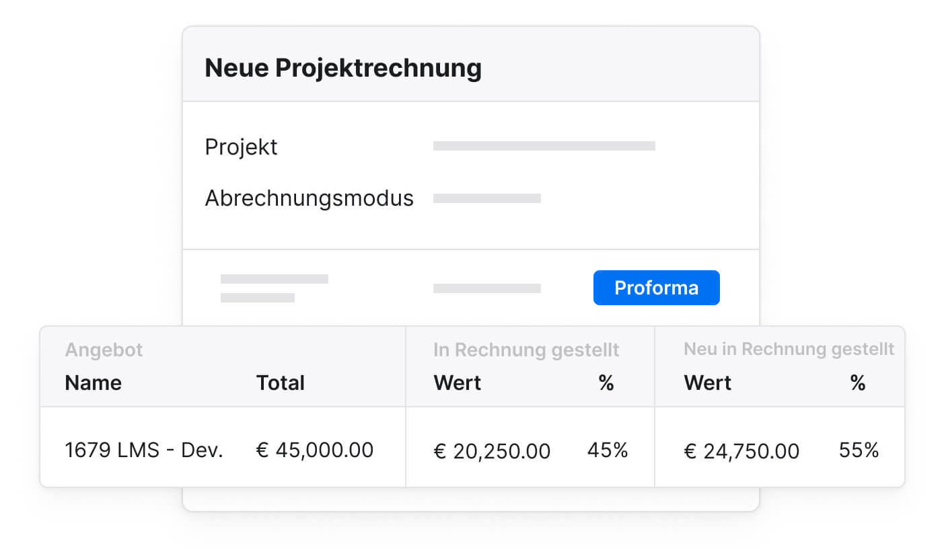Click the Neu in Rechnung gestellt header
Screen dimensions: 942x560
(789, 349)
